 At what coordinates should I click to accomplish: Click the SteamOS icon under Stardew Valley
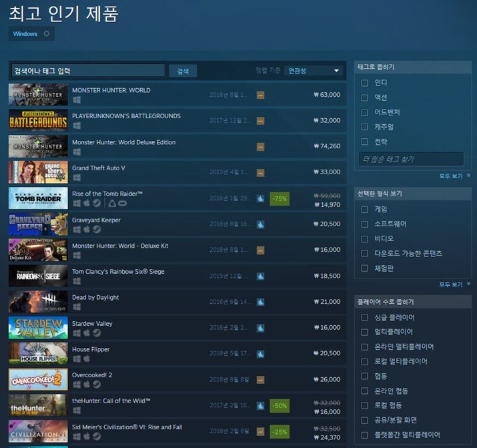pos(97,333)
